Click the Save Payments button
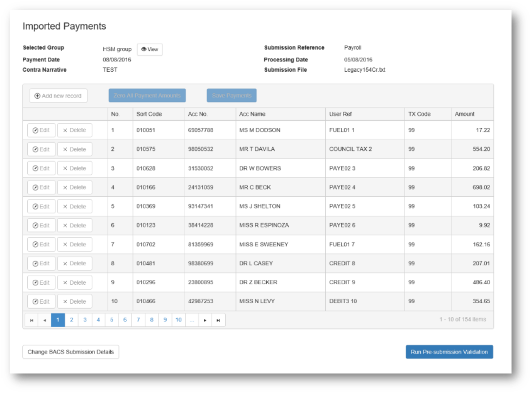The height and width of the screenshot is (394, 532). pyautogui.click(x=231, y=95)
